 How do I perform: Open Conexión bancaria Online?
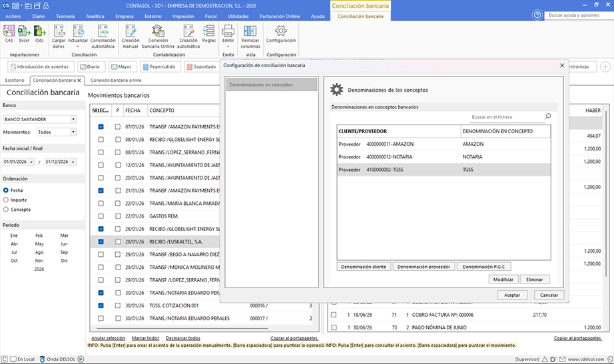158,37
